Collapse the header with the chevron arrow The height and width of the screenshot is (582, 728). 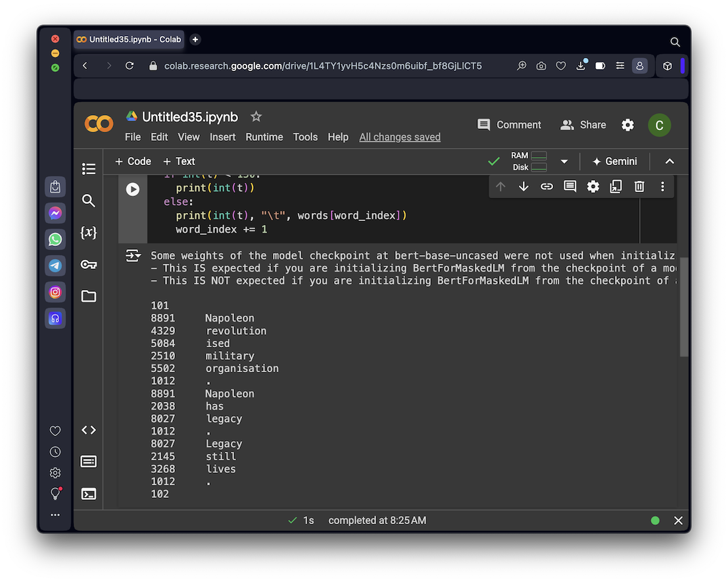(x=669, y=162)
